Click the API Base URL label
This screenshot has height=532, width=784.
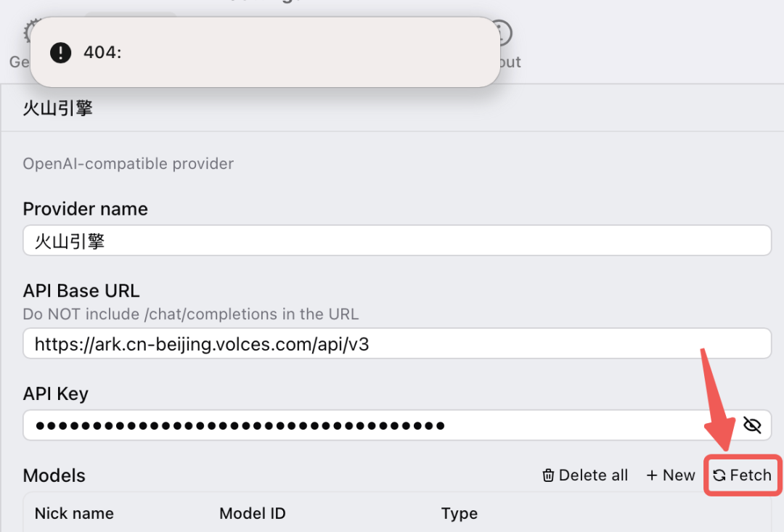(81, 291)
